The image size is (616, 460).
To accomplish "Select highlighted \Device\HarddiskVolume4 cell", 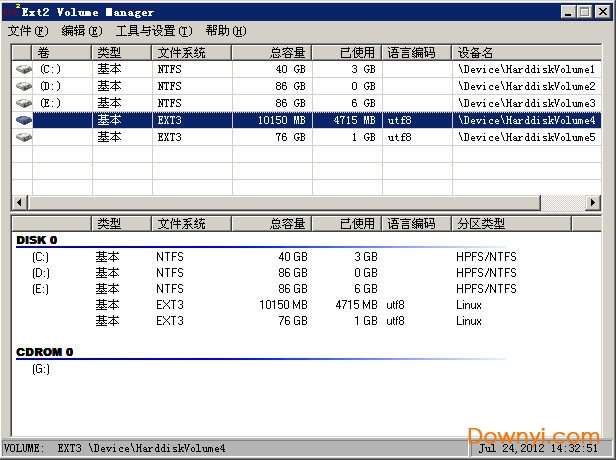I will coord(526,120).
